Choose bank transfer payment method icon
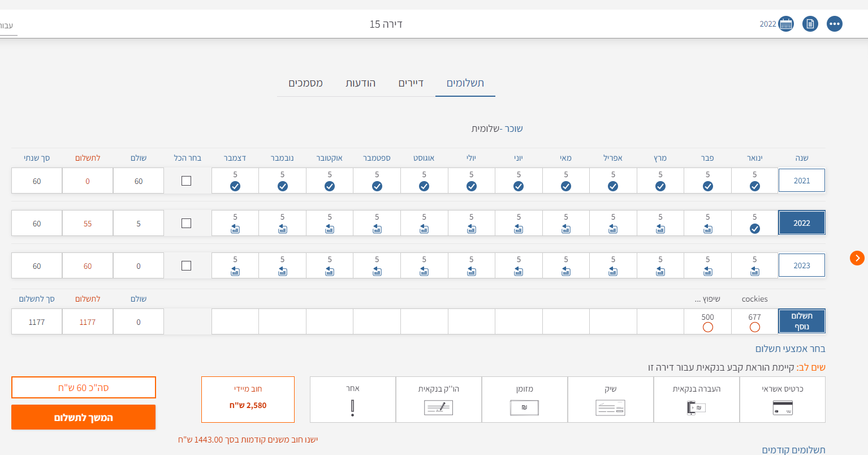This screenshot has height=455, width=868. coord(696,407)
